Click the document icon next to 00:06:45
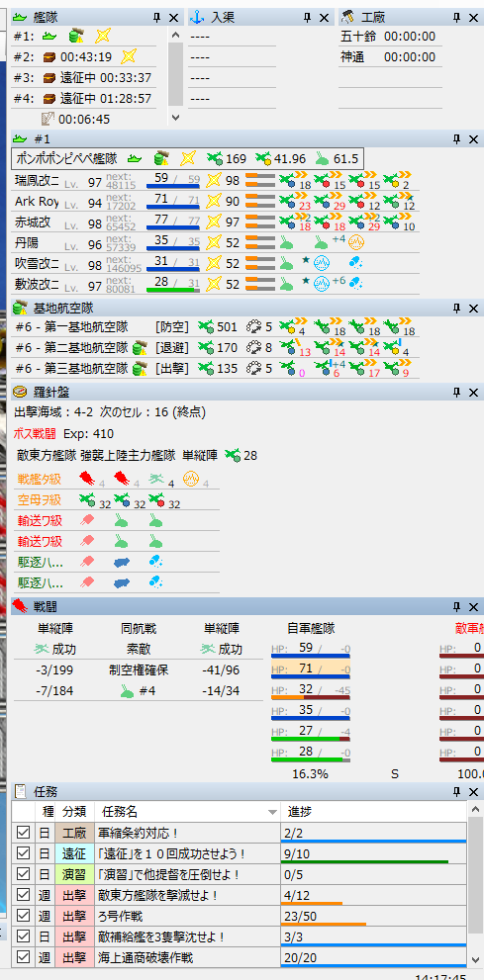 [48, 119]
